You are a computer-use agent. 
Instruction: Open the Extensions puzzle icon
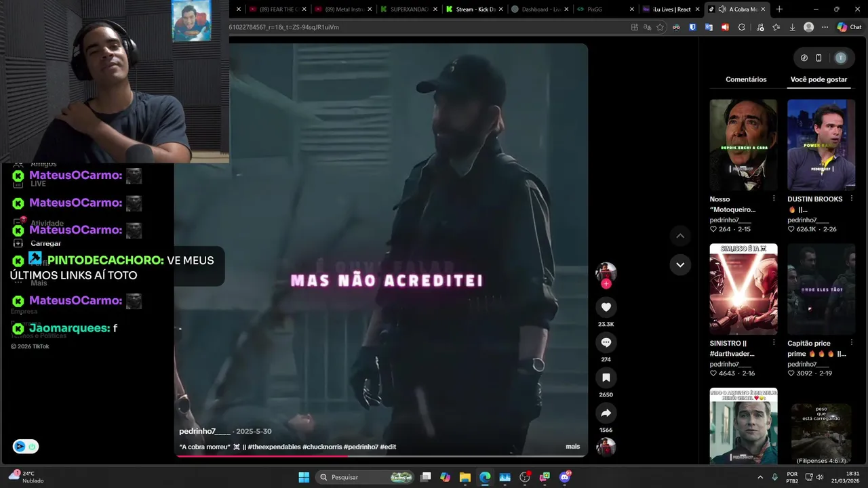[741, 27]
